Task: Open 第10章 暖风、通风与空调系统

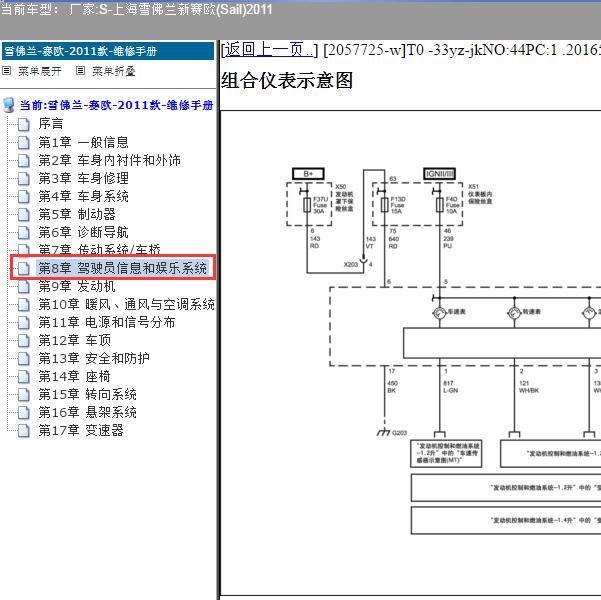Action: tap(126, 304)
